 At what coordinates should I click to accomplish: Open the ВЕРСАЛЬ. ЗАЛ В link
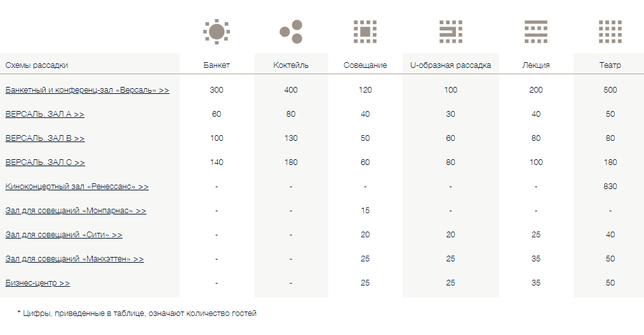pyautogui.click(x=44, y=138)
